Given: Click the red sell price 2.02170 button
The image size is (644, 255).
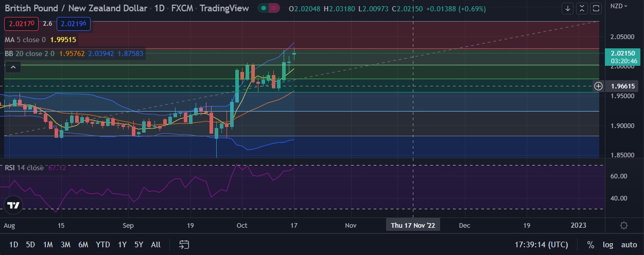Looking at the screenshot, I should 21,24.
